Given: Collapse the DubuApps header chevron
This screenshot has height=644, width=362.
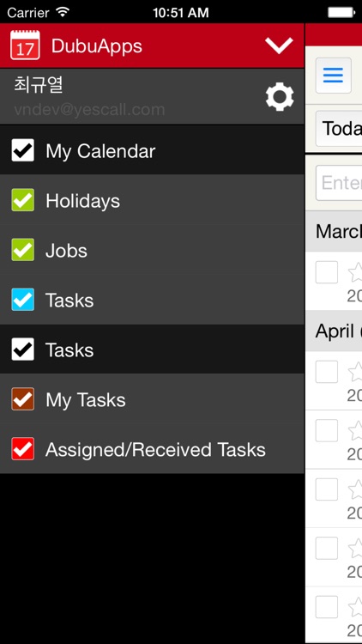Looking at the screenshot, I should pyautogui.click(x=279, y=46).
